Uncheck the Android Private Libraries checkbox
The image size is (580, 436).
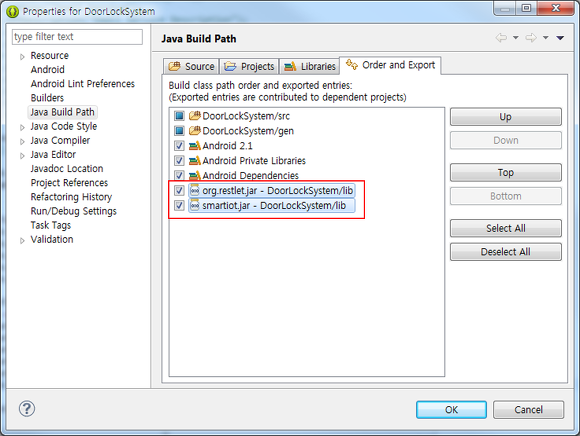[x=179, y=160]
